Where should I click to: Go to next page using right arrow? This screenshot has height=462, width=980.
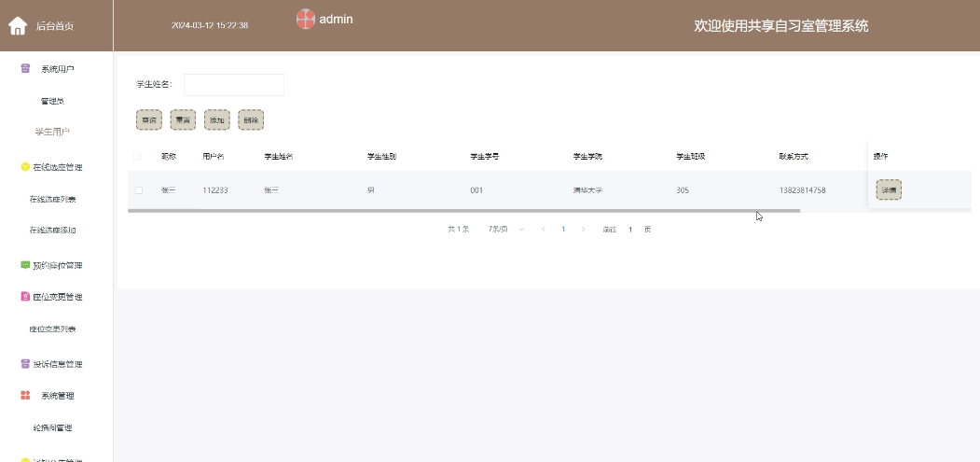(x=583, y=229)
